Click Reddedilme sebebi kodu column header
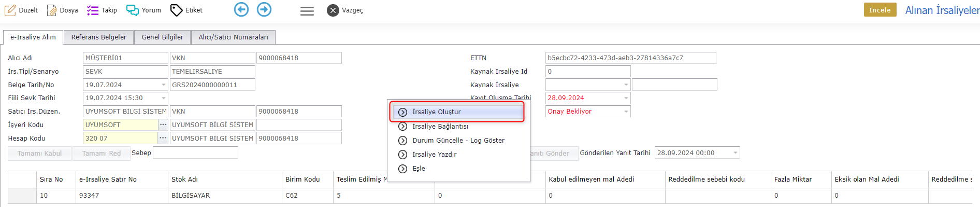Screen dimensions: 980x207 pyautogui.click(x=718, y=179)
